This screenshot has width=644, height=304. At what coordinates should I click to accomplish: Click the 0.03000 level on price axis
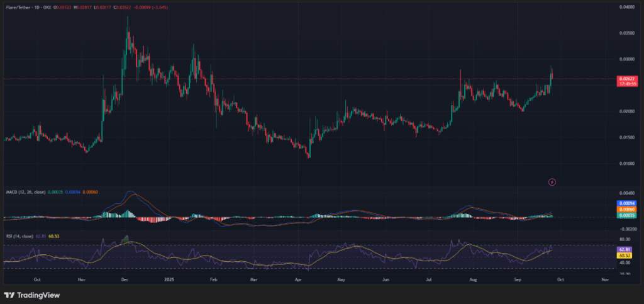(x=625, y=59)
